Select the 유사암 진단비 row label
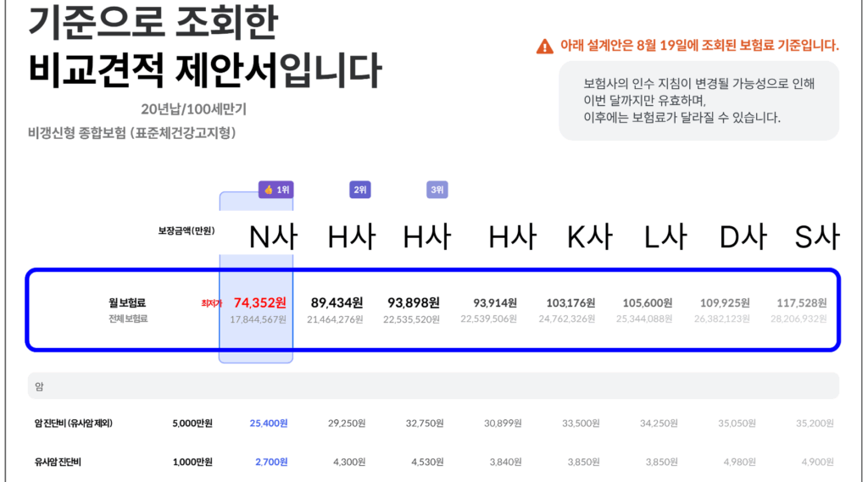The height and width of the screenshot is (482, 868). click(x=62, y=462)
